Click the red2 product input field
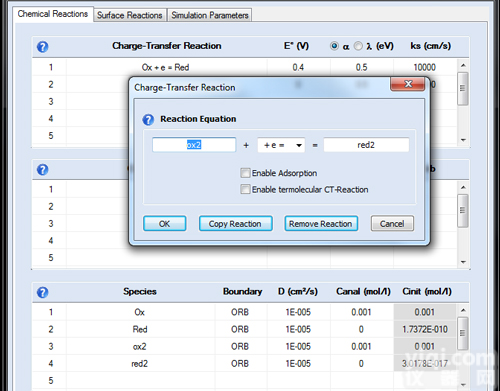Image resolution: width=500 pixels, height=391 pixels. click(366, 145)
